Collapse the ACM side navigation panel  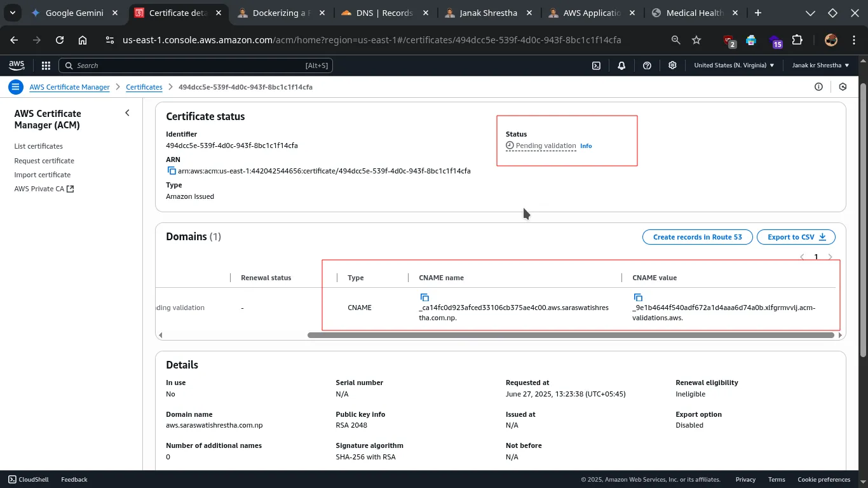(127, 113)
